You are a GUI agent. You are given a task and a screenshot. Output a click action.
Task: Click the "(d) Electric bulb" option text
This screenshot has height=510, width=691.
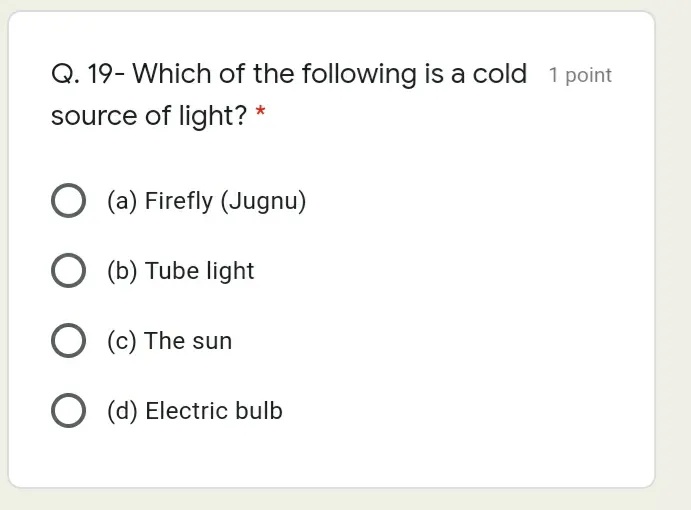[195, 411]
